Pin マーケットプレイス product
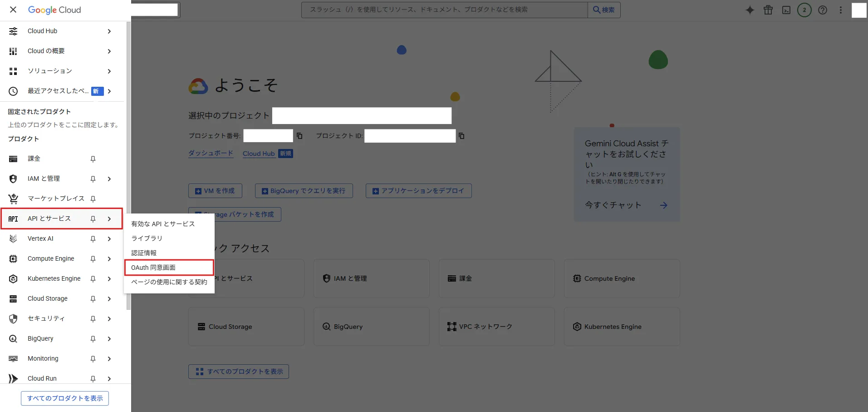 (x=93, y=199)
